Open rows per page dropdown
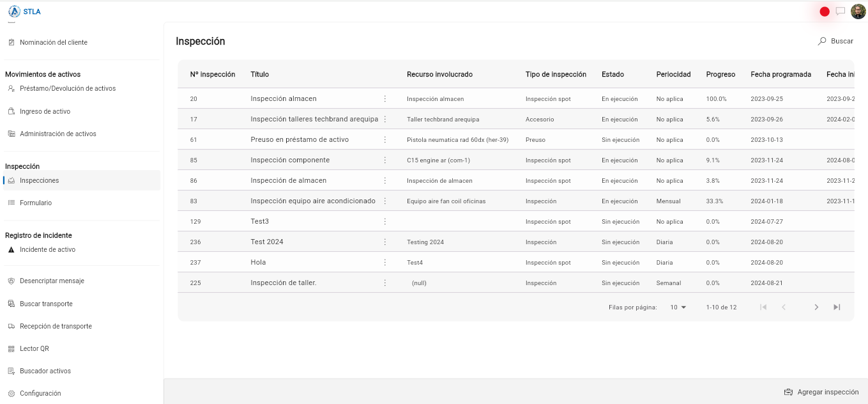This screenshot has width=868, height=404. 678,307
